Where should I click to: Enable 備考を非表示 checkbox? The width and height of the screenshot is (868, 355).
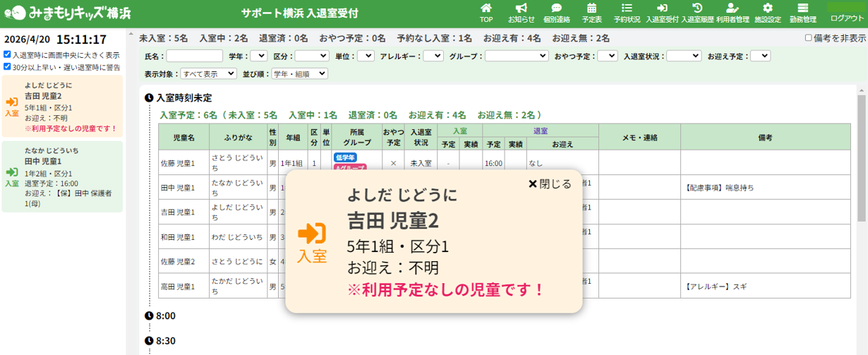coord(809,38)
